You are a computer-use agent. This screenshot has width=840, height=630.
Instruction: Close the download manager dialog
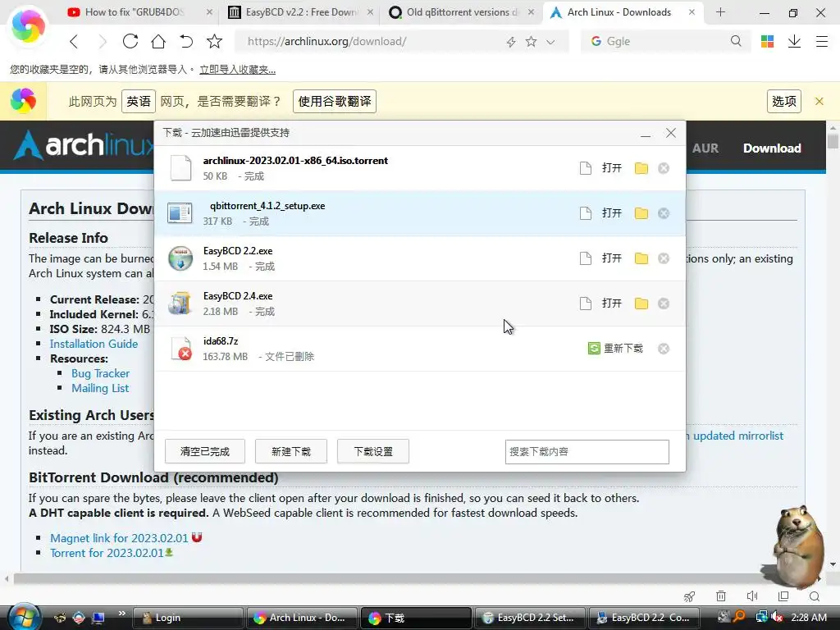[671, 133]
